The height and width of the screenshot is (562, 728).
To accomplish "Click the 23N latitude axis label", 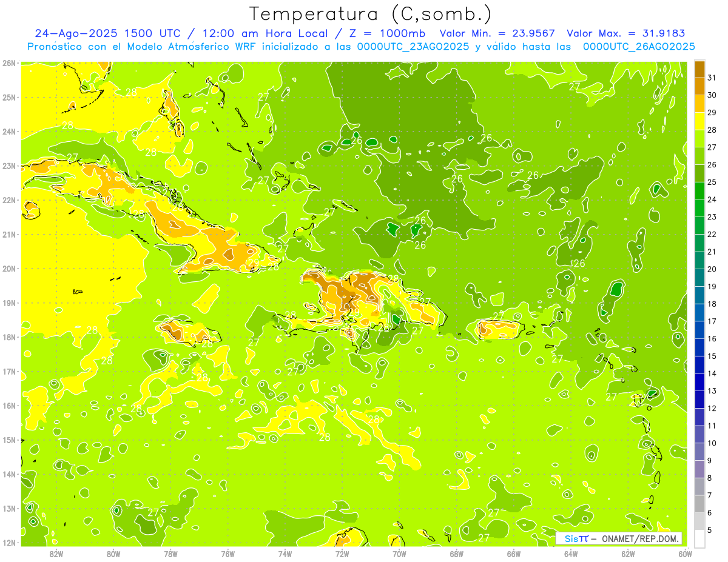I will [x=8, y=166].
